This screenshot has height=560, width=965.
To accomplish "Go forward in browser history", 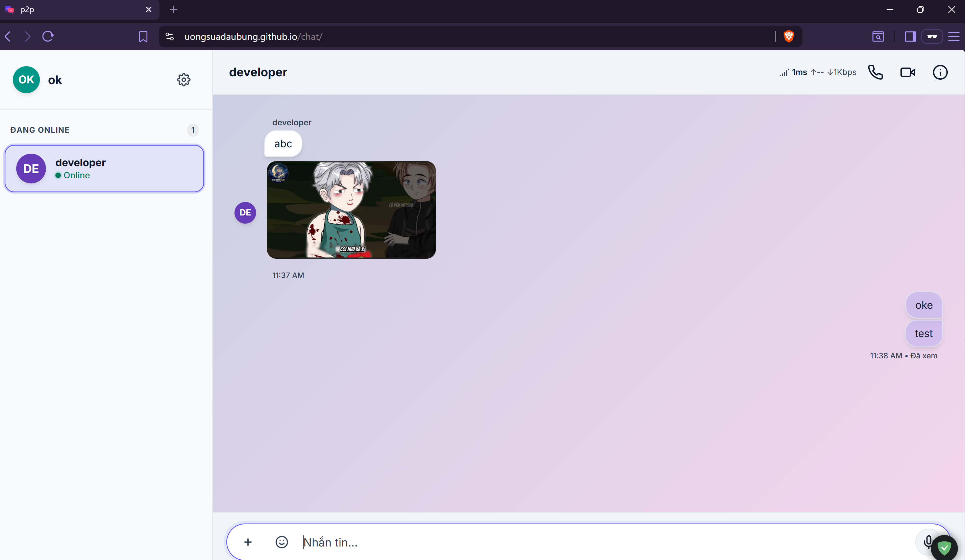I will 27,36.
